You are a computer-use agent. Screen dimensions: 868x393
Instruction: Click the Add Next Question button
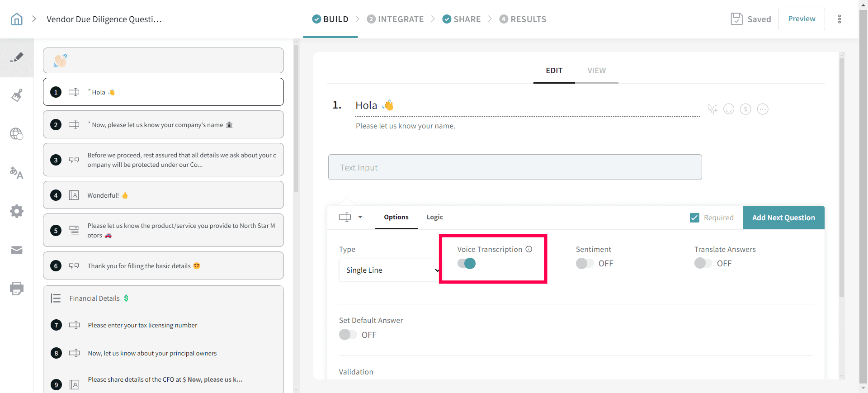pyautogui.click(x=783, y=218)
